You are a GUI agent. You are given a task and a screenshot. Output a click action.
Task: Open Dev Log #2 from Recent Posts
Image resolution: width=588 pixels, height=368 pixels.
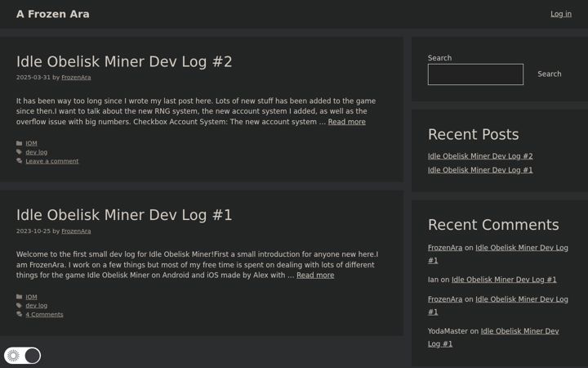480,156
